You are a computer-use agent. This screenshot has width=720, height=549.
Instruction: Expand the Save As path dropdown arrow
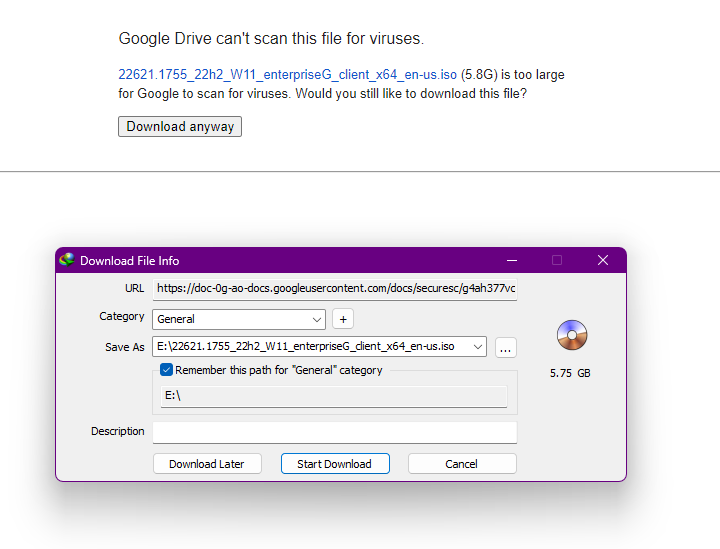pos(478,347)
